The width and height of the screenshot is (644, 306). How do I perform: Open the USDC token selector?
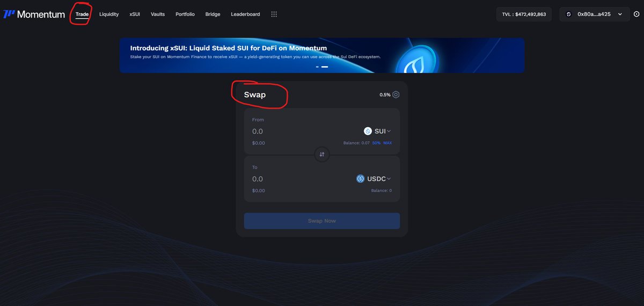tap(374, 179)
